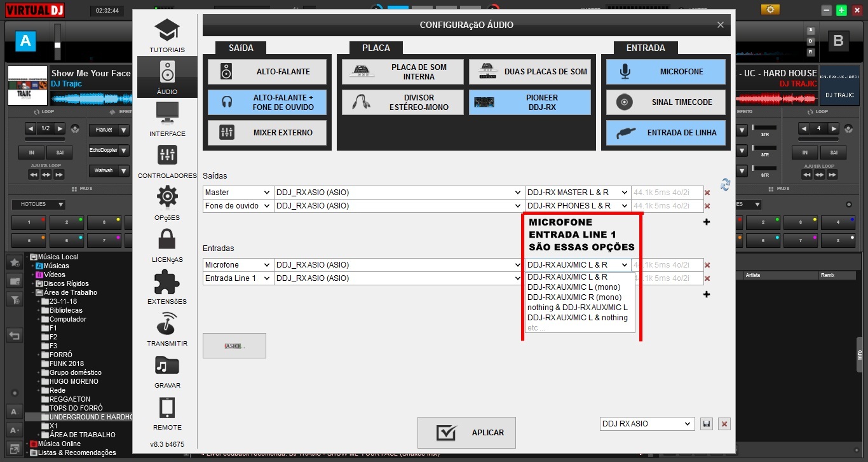Pick nothing & DDJ-RX AUX/MIC L option
Screen dimensions: 868x462
(x=578, y=308)
